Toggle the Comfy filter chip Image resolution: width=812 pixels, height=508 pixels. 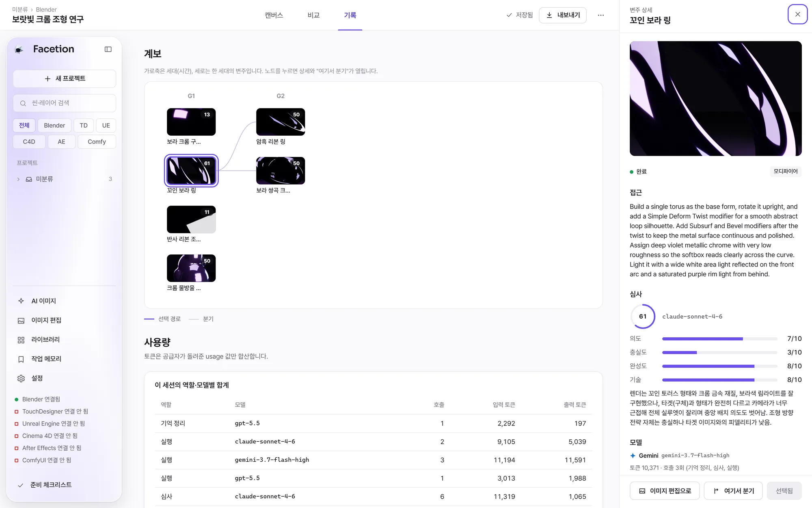point(97,141)
